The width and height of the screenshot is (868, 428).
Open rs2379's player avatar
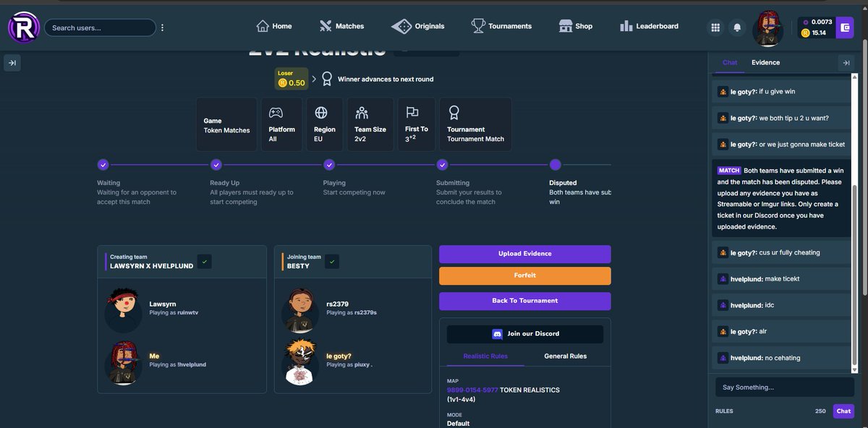pos(300,309)
